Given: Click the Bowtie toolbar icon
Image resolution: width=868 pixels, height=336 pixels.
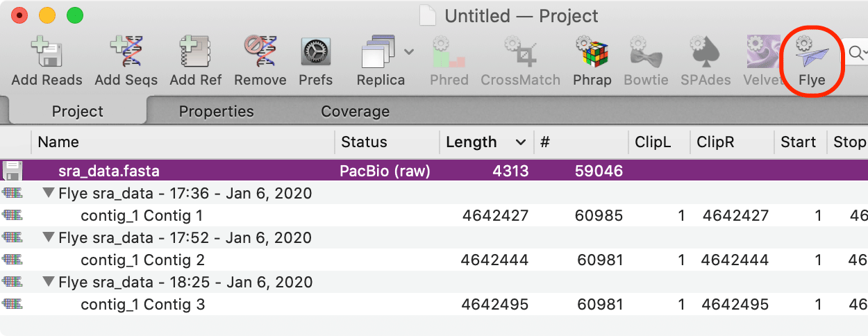Looking at the screenshot, I should coord(646,53).
